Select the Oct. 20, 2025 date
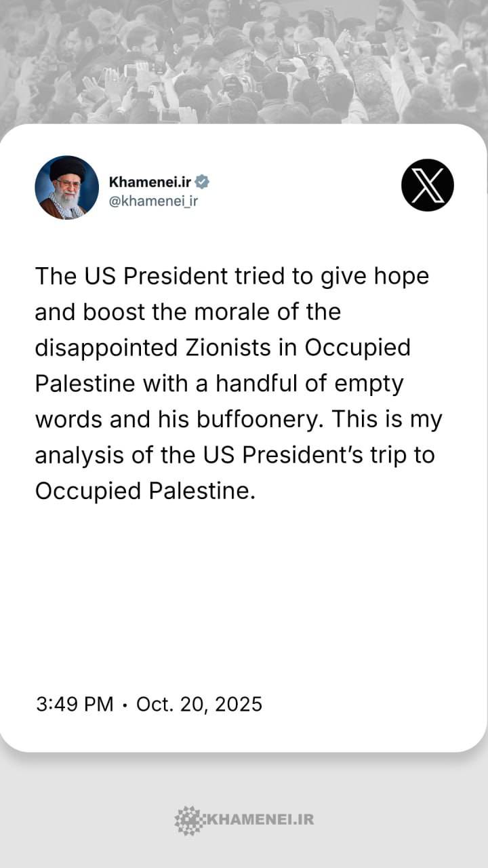This screenshot has height=868, width=488. click(x=199, y=704)
